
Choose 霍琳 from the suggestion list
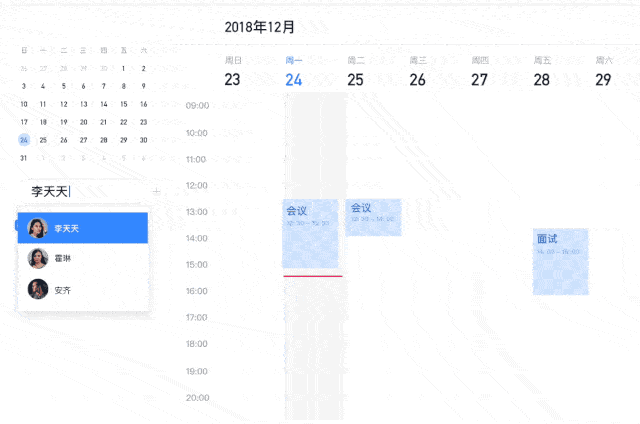(82, 258)
